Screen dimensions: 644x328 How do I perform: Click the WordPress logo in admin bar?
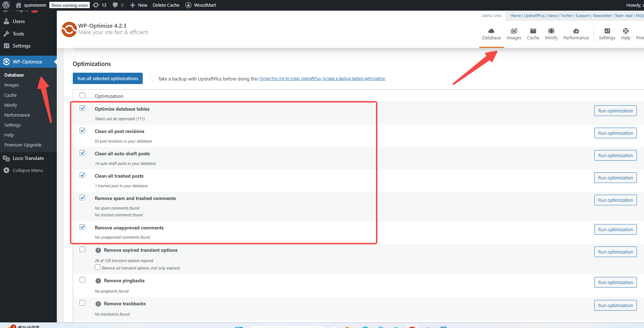point(5,5)
